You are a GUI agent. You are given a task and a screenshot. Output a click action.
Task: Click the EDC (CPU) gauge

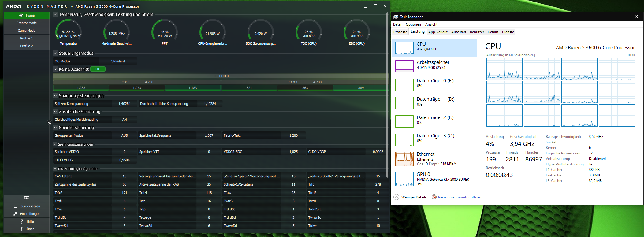[357, 32]
